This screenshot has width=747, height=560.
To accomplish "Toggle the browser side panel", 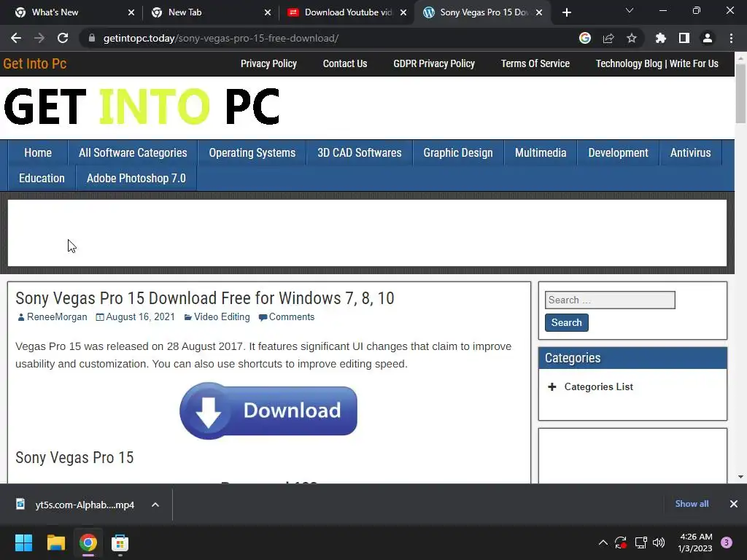I will tap(684, 38).
